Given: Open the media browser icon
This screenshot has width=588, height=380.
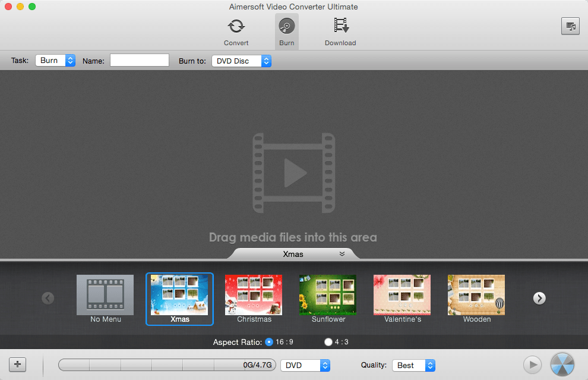Looking at the screenshot, I should 570,26.
